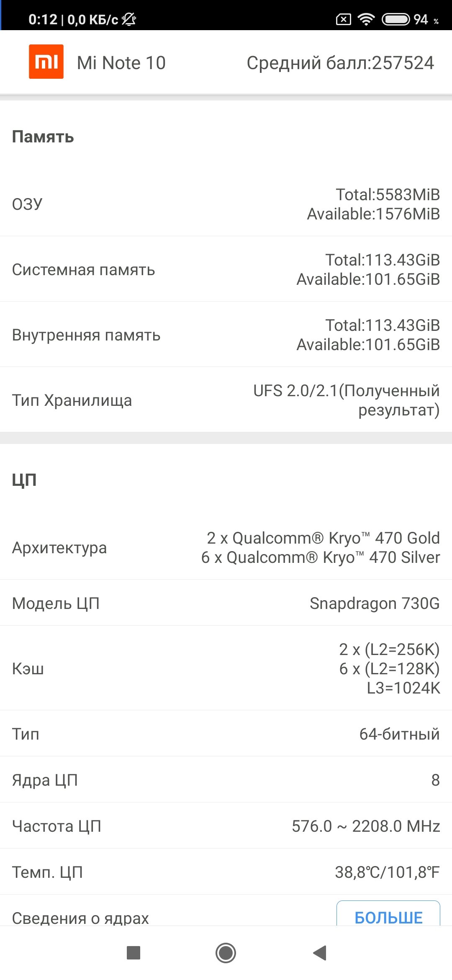Tap the orange Mi logo icon
Screen dimensions: 452x980
pos(46,62)
